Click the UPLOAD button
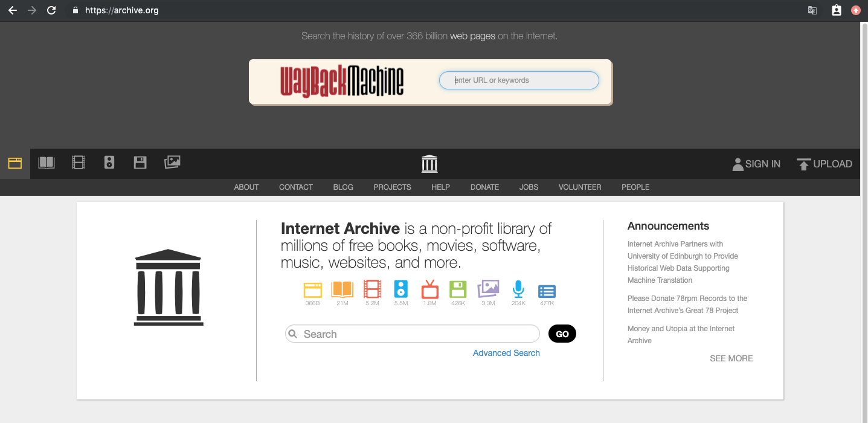Screen dimensions: 868x423 825,164
